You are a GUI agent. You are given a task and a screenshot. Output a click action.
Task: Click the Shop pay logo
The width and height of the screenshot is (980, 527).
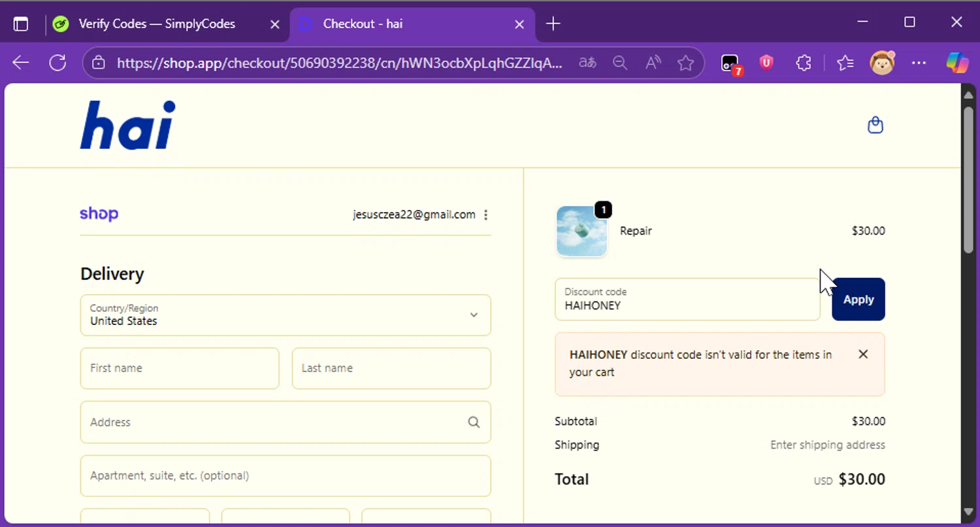(x=99, y=214)
